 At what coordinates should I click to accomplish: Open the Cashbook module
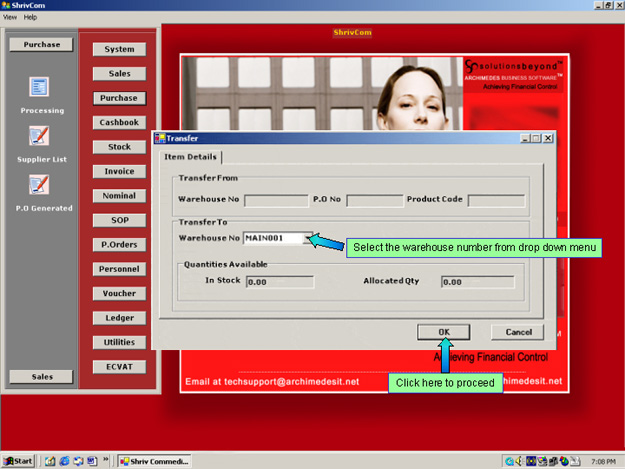(119, 122)
